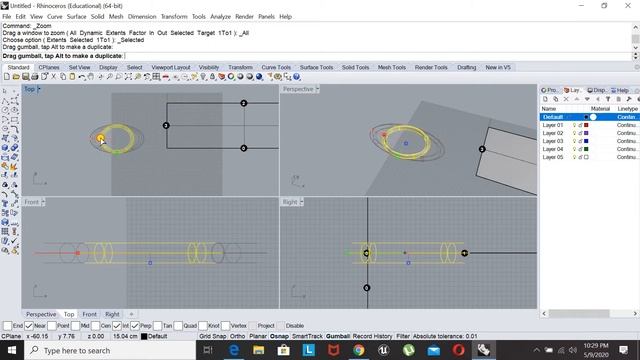Viewport: 640px width, 360px height.
Task: Click the blue Help question mark icon
Action: pyautogui.click(x=297, y=76)
